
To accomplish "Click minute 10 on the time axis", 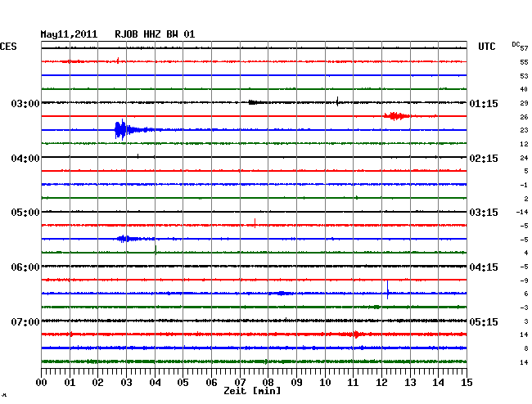I will [325, 383].
